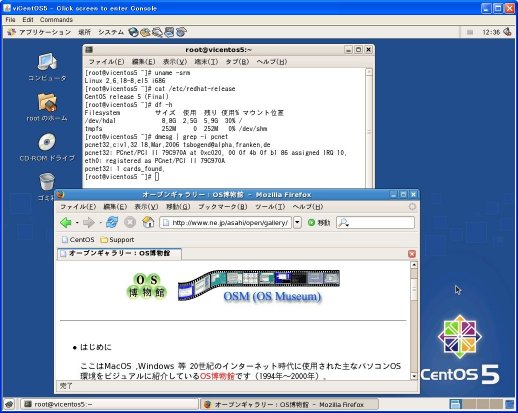Image resolution: width=518 pixels, height=413 pixels.
Task: Expand URL bar history dropdown
Action: click(x=297, y=223)
